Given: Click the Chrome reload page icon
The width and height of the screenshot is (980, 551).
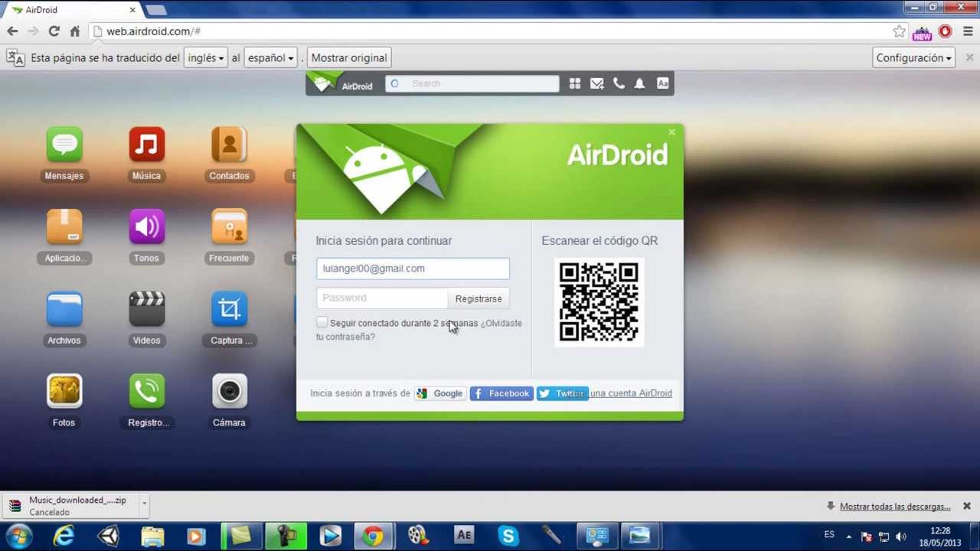Looking at the screenshot, I should pyautogui.click(x=54, y=31).
